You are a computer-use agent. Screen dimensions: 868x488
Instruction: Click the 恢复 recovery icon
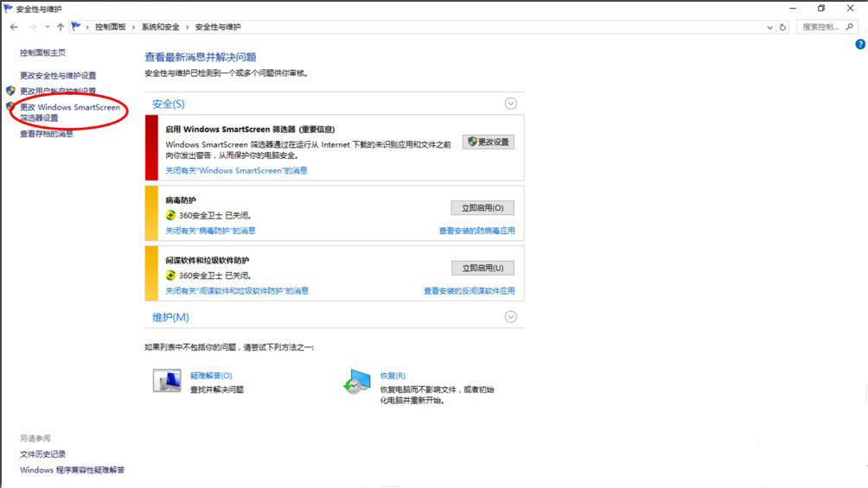click(357, 382)
